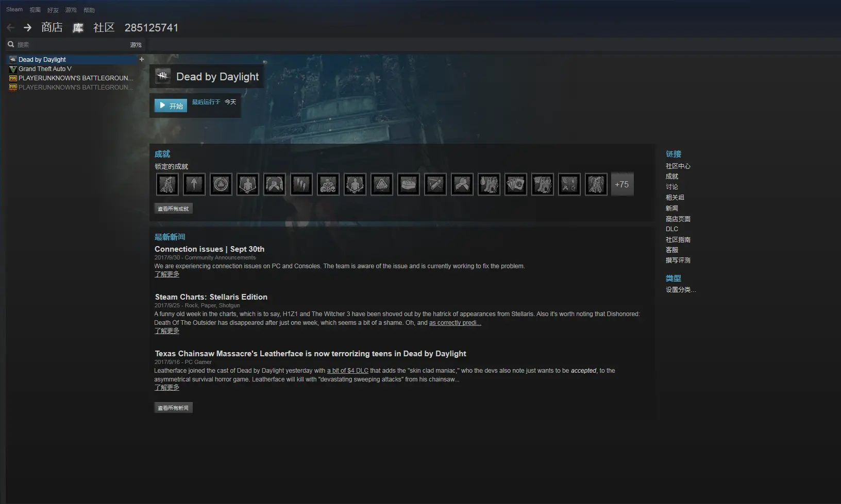Open the 相关组 link
Viewport: 841px width, 504px height.
(675, 198)
